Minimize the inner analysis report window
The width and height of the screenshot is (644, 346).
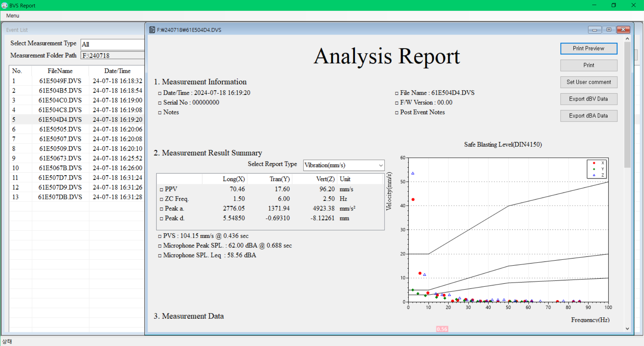pos(595,30)
